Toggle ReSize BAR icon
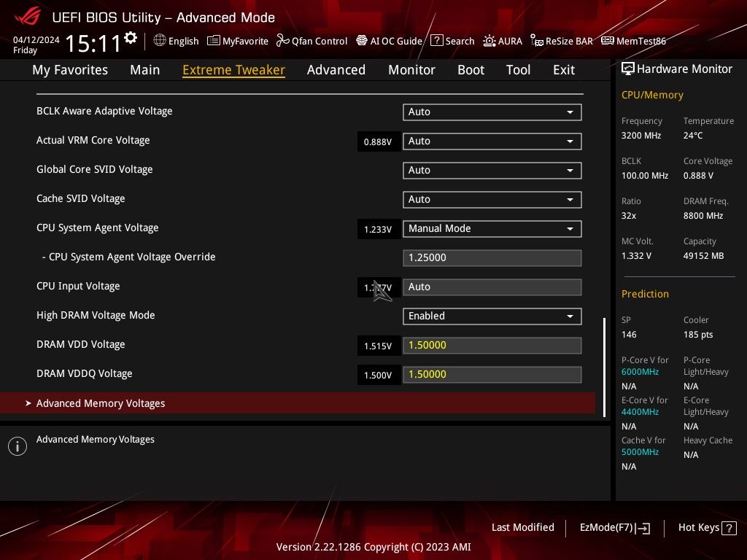 [537, 41]
